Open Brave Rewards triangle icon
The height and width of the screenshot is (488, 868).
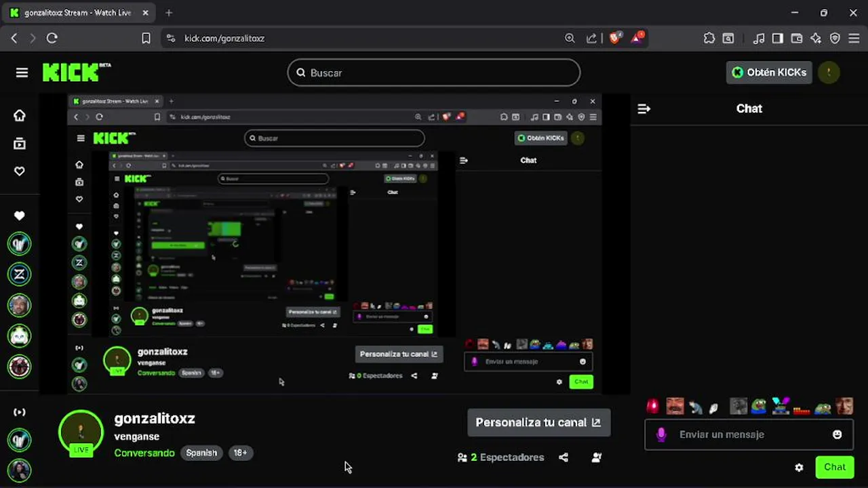637,38
